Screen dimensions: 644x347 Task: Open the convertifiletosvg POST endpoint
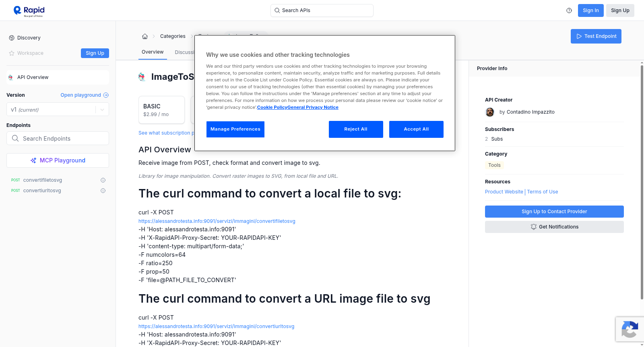43,180
